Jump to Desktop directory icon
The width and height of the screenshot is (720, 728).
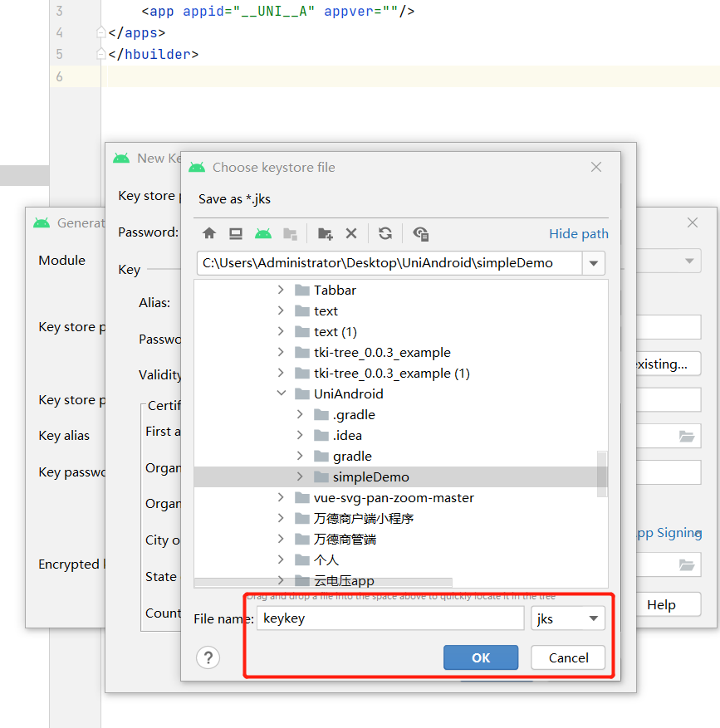236,233
